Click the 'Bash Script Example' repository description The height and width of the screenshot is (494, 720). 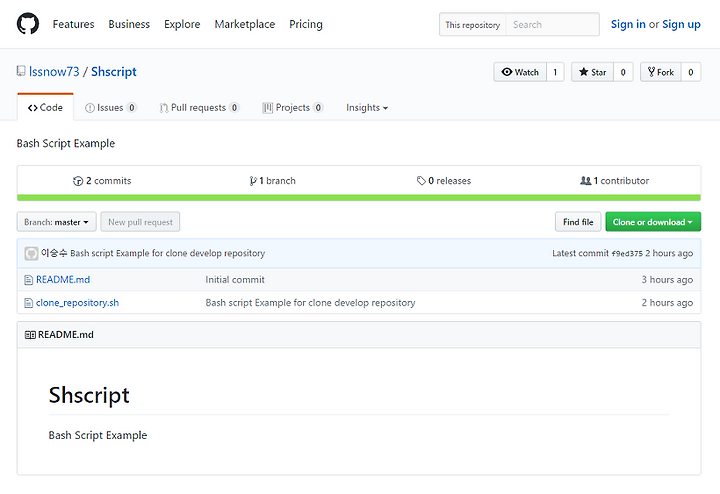coord(66,143)
